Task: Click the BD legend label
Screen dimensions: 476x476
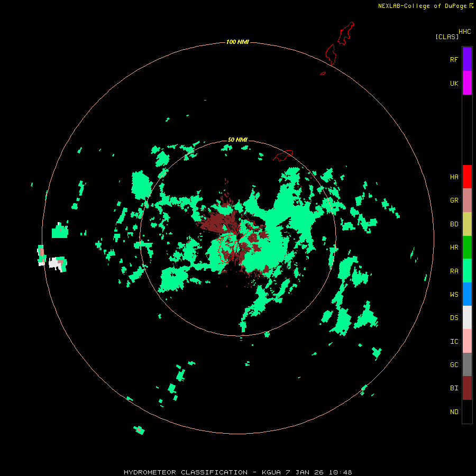Action: coord(454,224)
